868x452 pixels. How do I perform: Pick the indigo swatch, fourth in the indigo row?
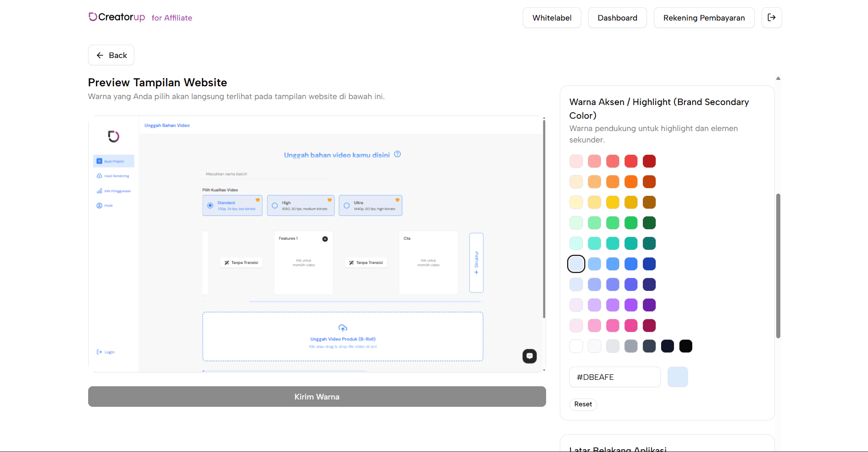631,284
